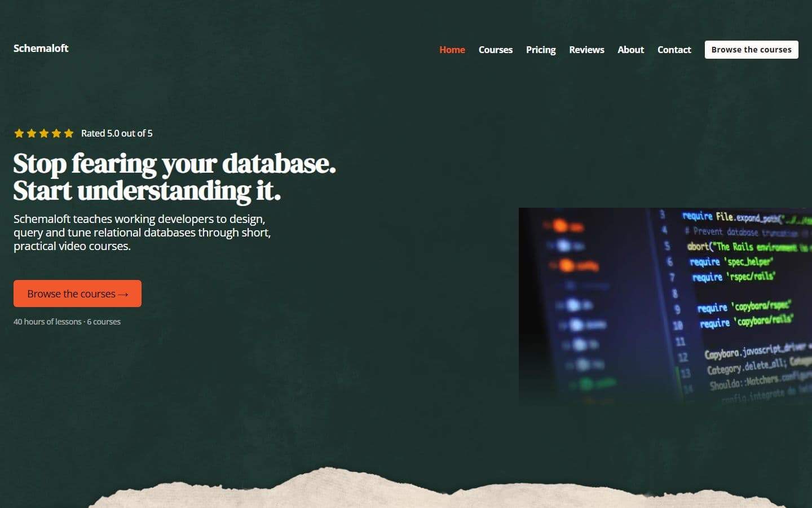This screenshot has height=508, width=812.
Task: Click the "Stop fearing your database" headline
Action: pos(175,177)
